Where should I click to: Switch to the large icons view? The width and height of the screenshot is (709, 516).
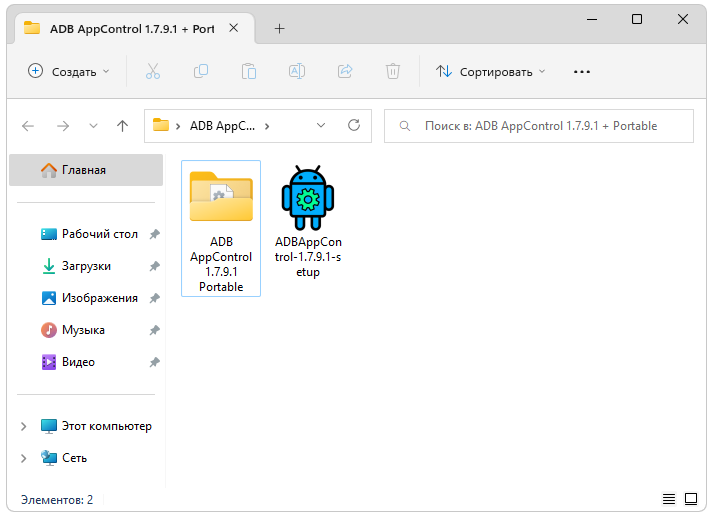tap(691, 499)
